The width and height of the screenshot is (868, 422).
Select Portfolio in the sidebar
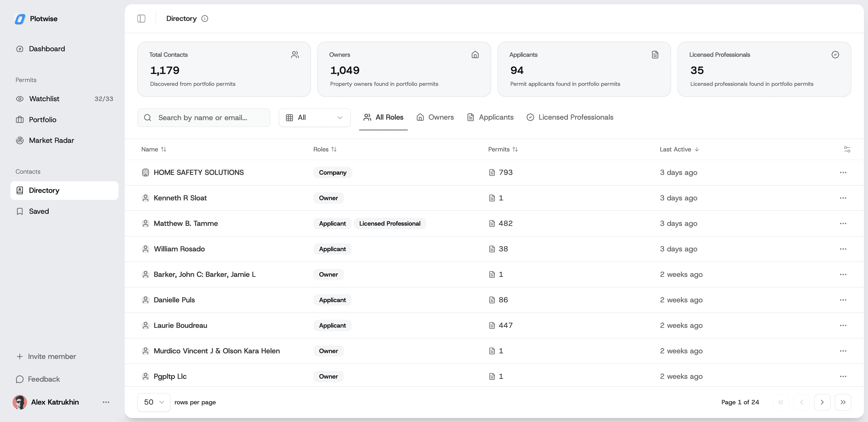pyautogui.click(x=42, y=119)
